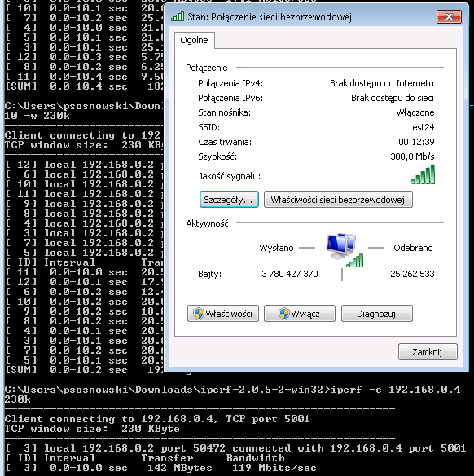This screenshot has width=474, height=476.
Task: Close the wireless status dialog with the X
Action: (x=449, y=16)
